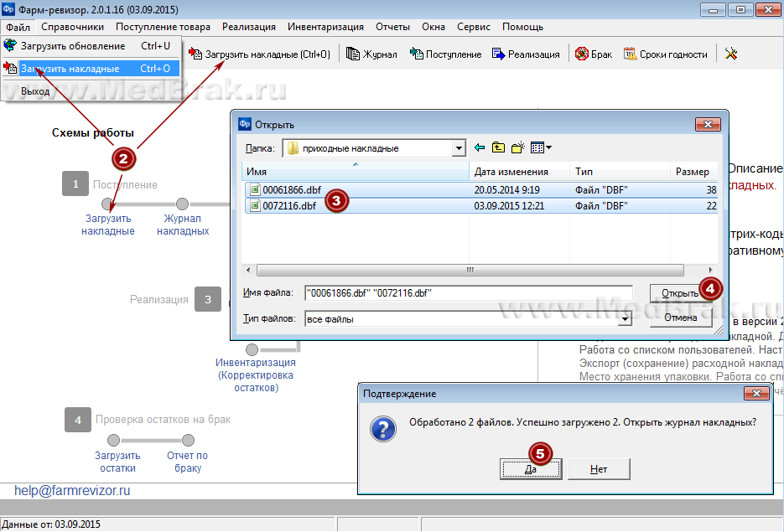This screenshot has width=784, height=532.
Task: Click the DBF file icon of 0072116.dbf
Action: pos(255,206)
